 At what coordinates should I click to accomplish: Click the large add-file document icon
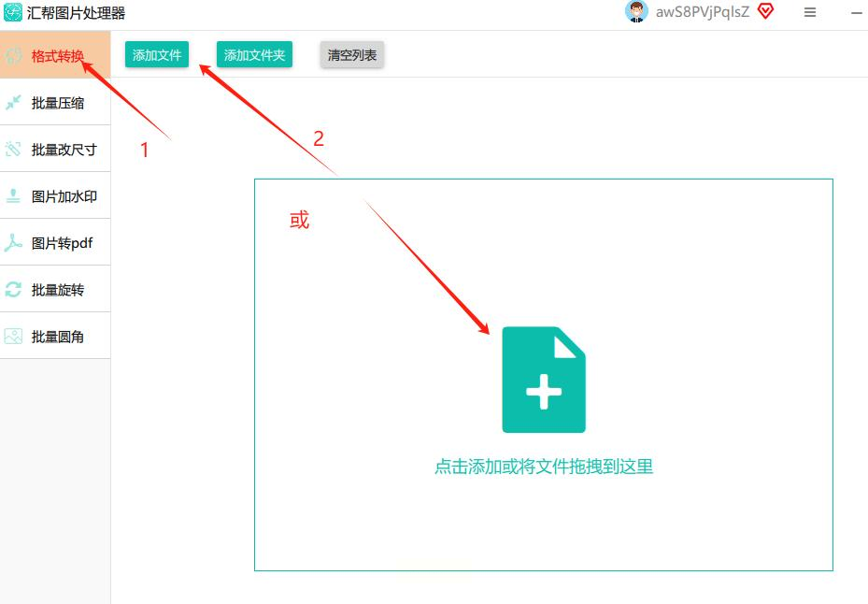click(544, 380)
